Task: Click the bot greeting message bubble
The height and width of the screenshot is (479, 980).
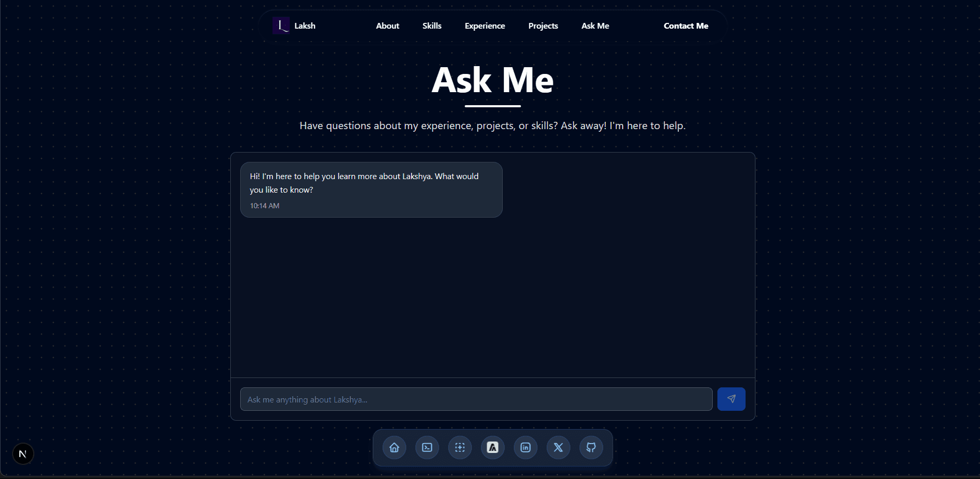Action: [371, 190]
